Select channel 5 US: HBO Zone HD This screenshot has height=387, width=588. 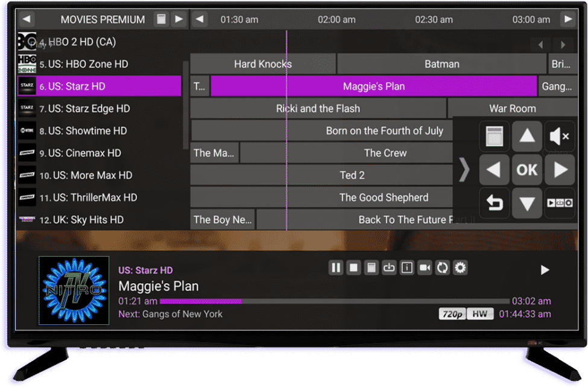[x=100, y=64]
